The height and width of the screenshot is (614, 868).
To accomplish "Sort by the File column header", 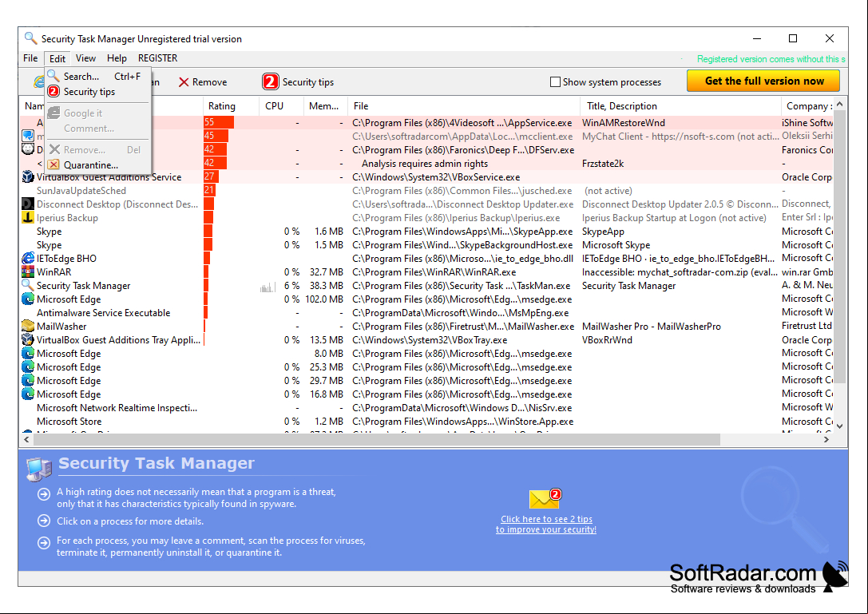I will [x=464, y=105].
